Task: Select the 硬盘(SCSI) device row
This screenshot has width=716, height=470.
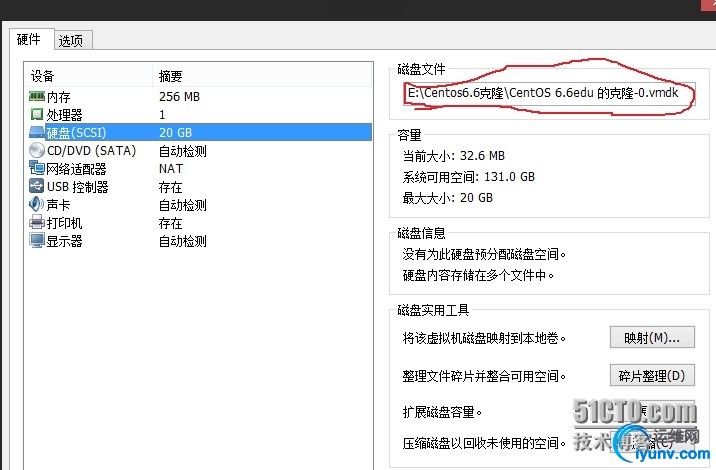Action: pos(200,132)
